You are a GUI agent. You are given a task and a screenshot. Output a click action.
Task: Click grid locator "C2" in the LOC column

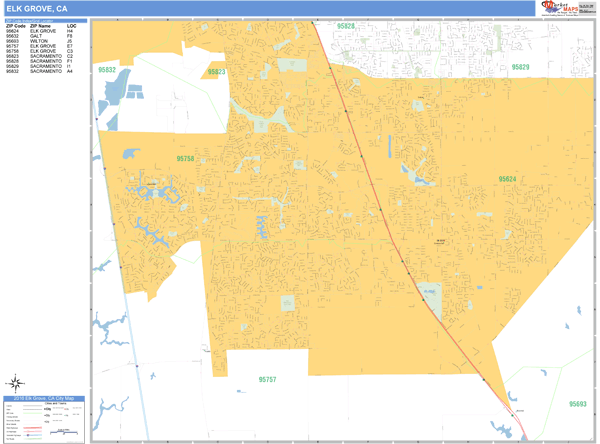pyautogui.click(x=70, y=56)
